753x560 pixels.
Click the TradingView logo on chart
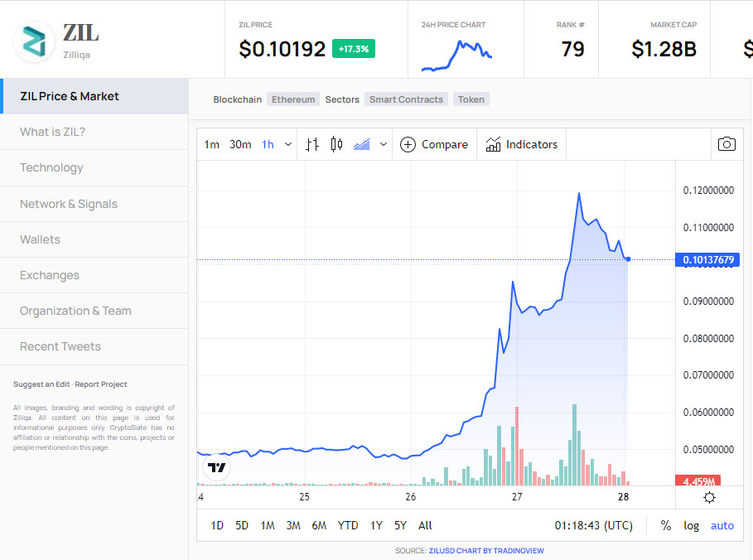point(216,467)
